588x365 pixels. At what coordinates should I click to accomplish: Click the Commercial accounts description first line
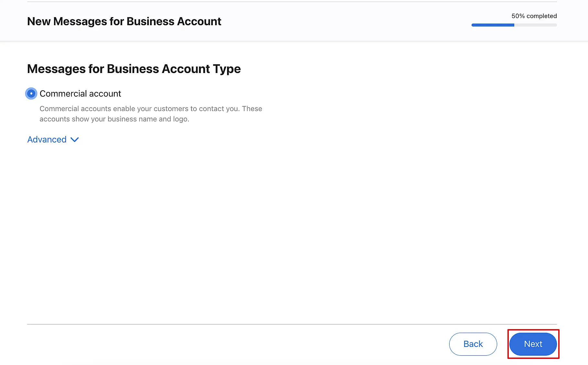pyautogui.click(x=151, y=109)
